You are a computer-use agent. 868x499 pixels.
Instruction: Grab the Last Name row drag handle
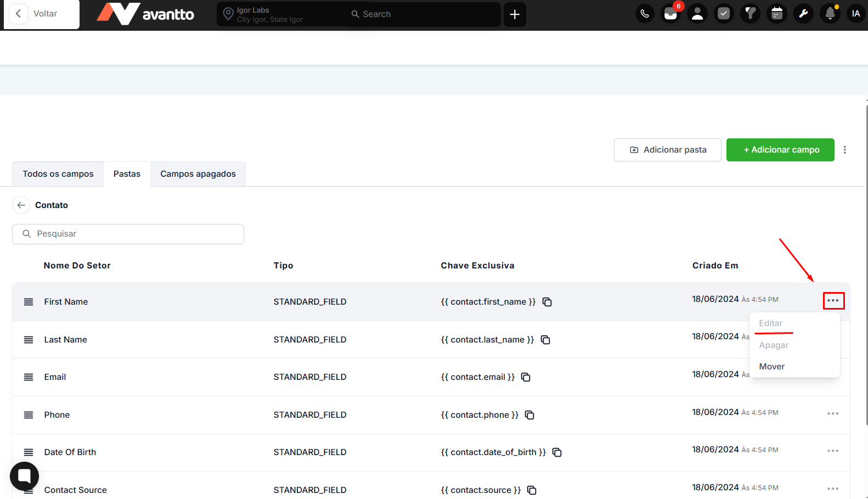point(29,340)
